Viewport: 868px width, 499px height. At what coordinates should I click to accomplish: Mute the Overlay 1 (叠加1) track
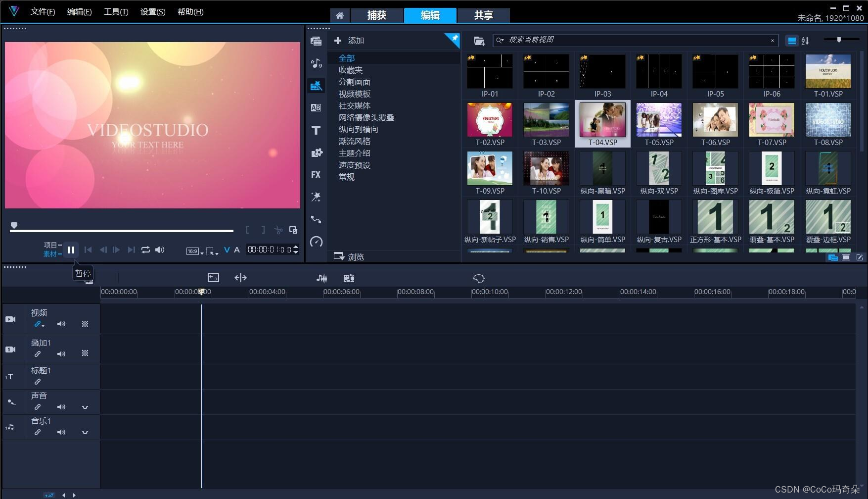(61, 354)
